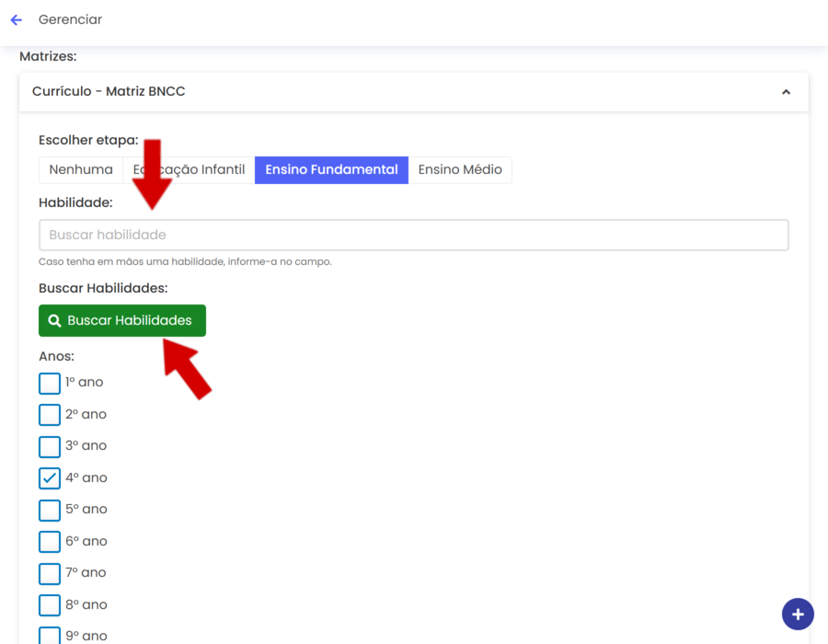Enable the 2º ano checkbox
The height and width of the screenshot is (644, 828).
coord(50,415)
